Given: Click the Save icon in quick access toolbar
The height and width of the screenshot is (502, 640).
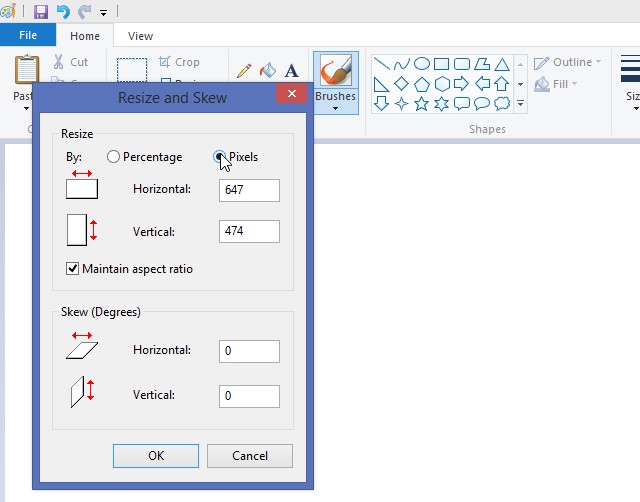Looking at the screenshot, I should point(41,11).
